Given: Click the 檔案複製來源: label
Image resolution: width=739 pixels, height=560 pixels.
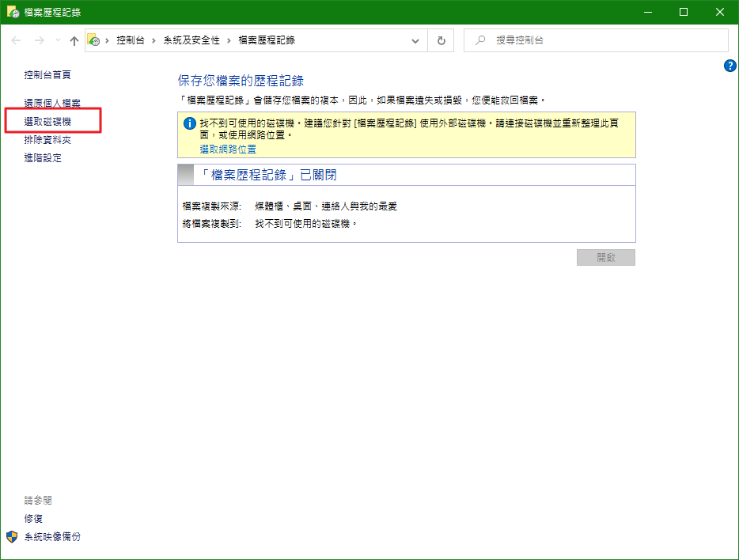Looking at the screenshot, I should coord(212,206).
